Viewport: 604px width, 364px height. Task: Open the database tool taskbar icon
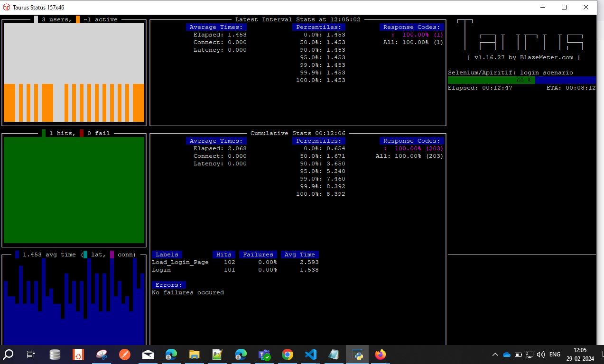[x=55, y=355]
